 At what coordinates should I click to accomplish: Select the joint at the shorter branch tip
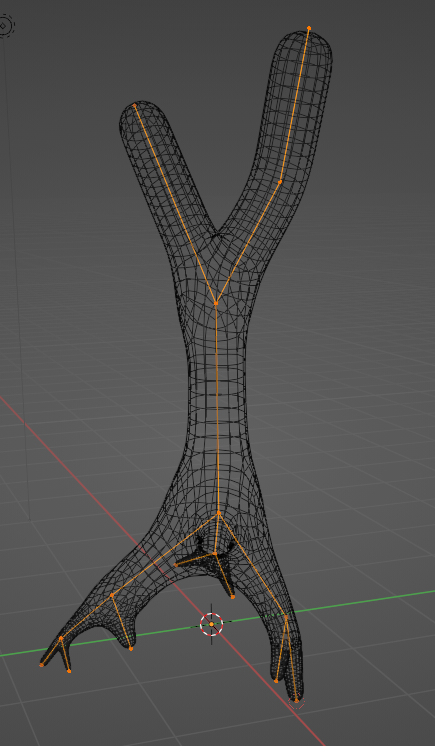[x=135, y=106]
